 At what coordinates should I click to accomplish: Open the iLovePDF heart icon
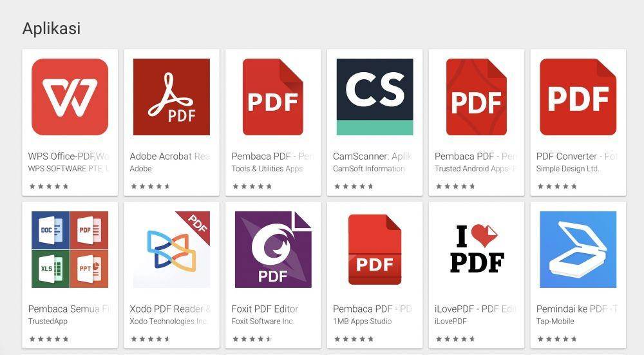point(477,249)
